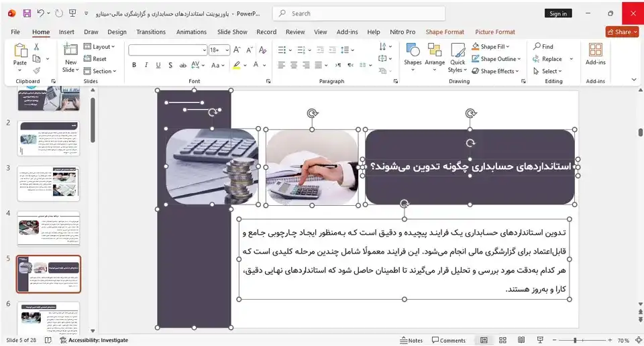Open the Picture Format tab
Screen dimensions: 644x346
click(495, 32)
